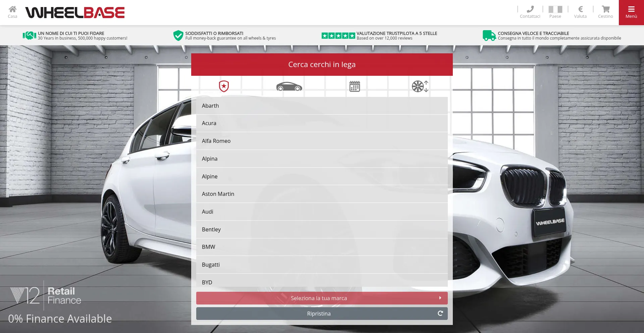The height and width of the screenshot is (333, 644).
Task: Open the Cestino shopping cart
Action: (x=605, y=12)
